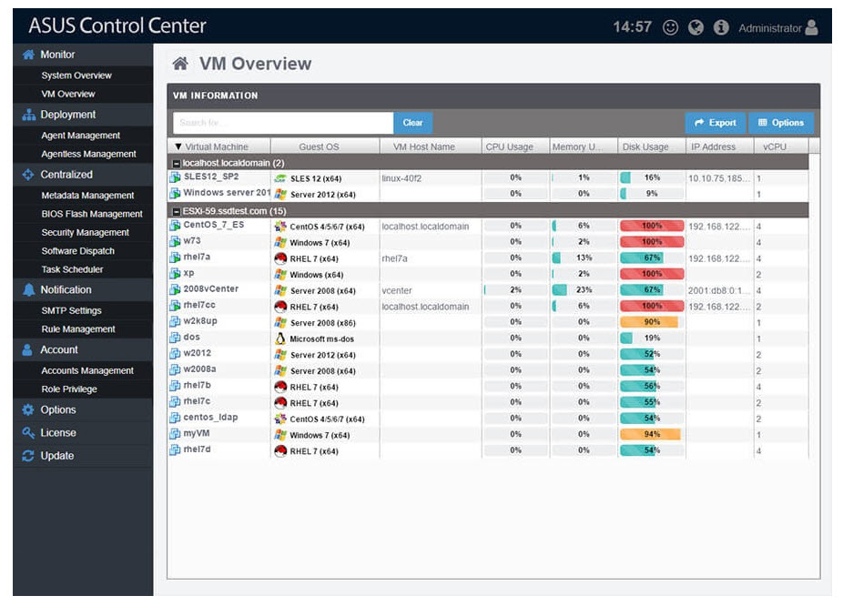Image resolution: width=843 pixels, height=616 pixels.
Task: Sort by Guest OS column header
Action: pyautogui.click(x=319, y=146)
